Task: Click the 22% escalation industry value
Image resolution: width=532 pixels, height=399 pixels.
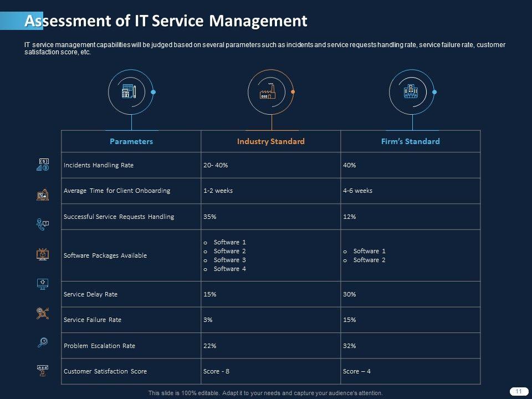Action: click(271, 346)
